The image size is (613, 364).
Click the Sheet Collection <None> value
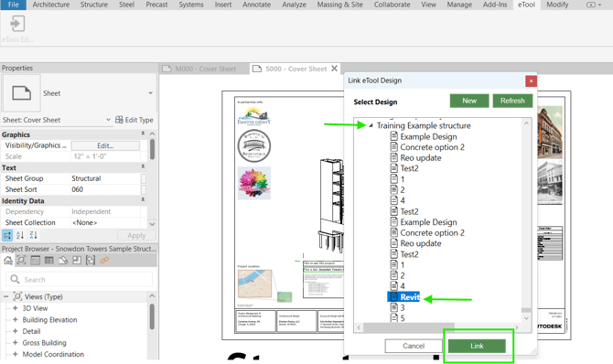(84, 222)
